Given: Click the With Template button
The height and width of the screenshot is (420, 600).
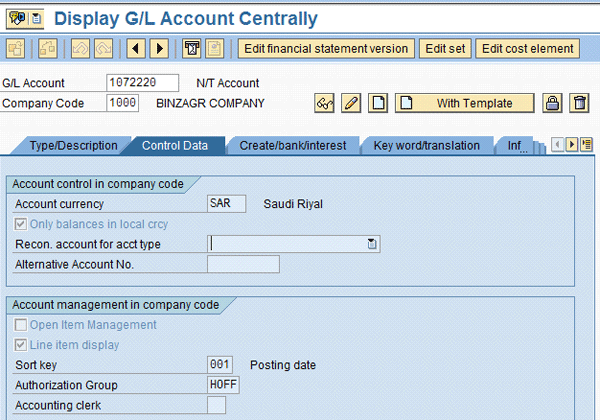Looking at the screenshot, I should [465, 103].
